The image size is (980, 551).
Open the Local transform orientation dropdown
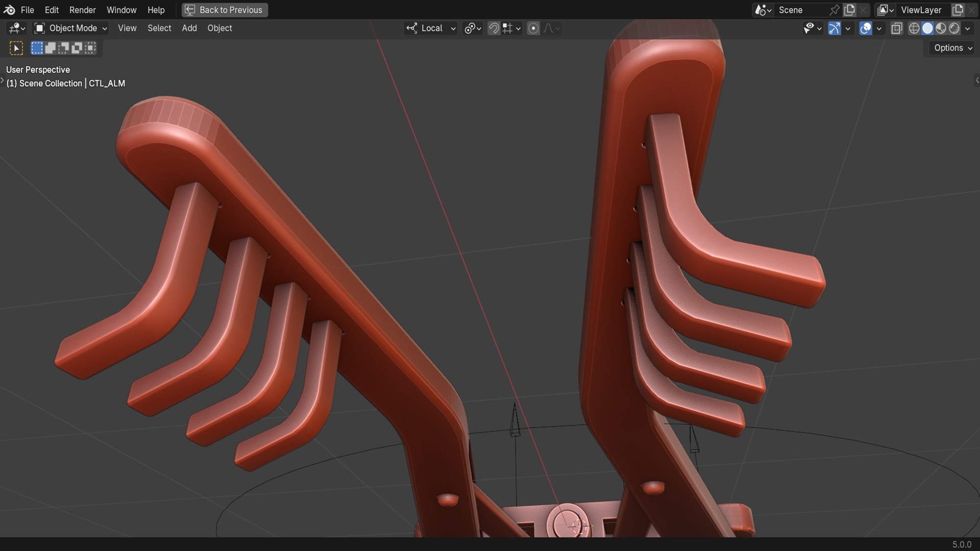pos(431,28)
